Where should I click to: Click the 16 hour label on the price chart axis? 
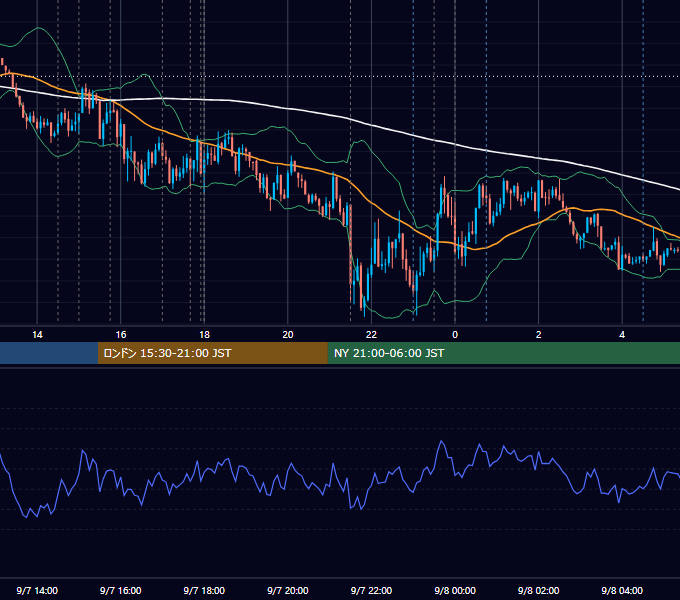coord(121,335)
